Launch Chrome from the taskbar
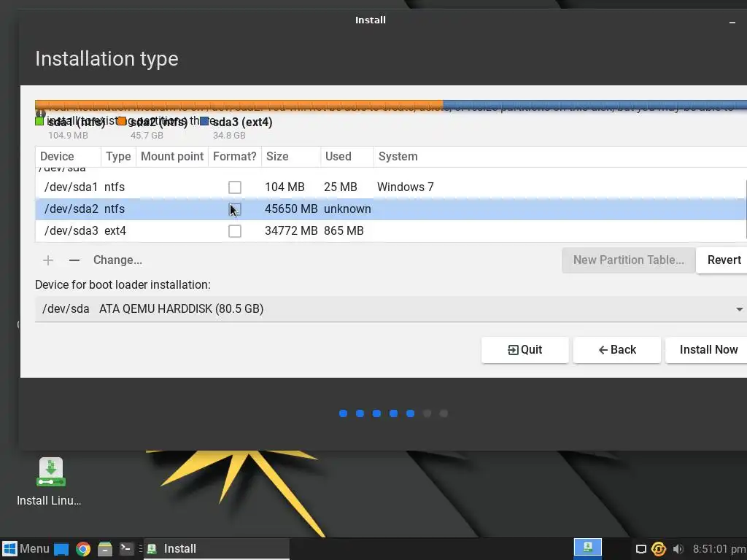This screenshot has width=747, height=560. tap(83, 549)
